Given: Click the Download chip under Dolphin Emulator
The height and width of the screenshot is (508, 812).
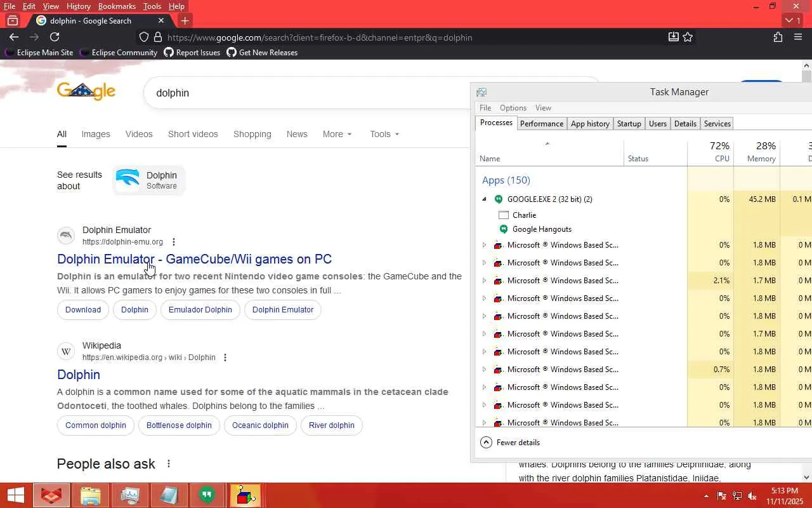Looking at the screenshot, I should (83, 310).
